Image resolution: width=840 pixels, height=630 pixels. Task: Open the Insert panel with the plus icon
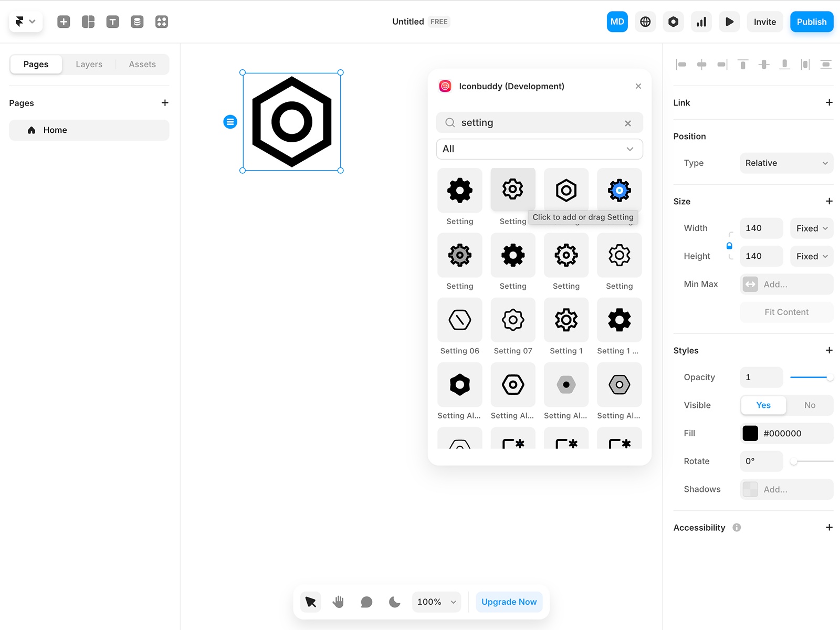(x=63, y=22)
